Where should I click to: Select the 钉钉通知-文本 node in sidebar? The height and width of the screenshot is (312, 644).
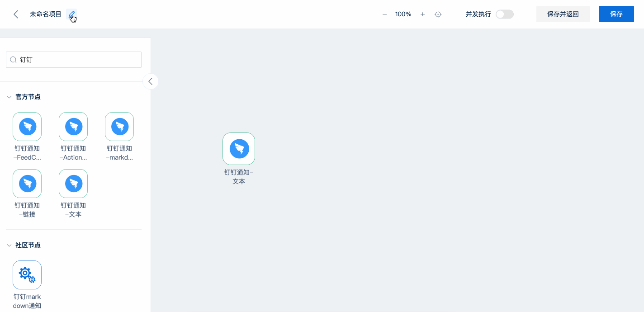(73, 184)
